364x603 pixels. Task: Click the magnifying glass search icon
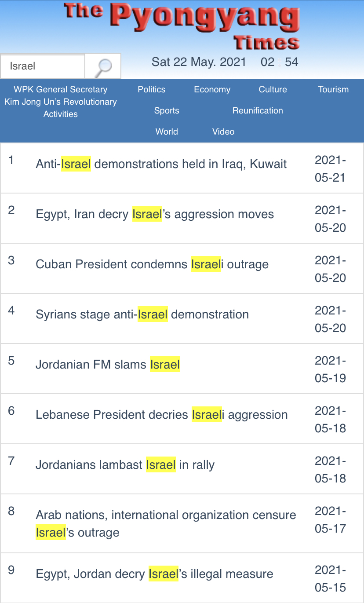102,66
